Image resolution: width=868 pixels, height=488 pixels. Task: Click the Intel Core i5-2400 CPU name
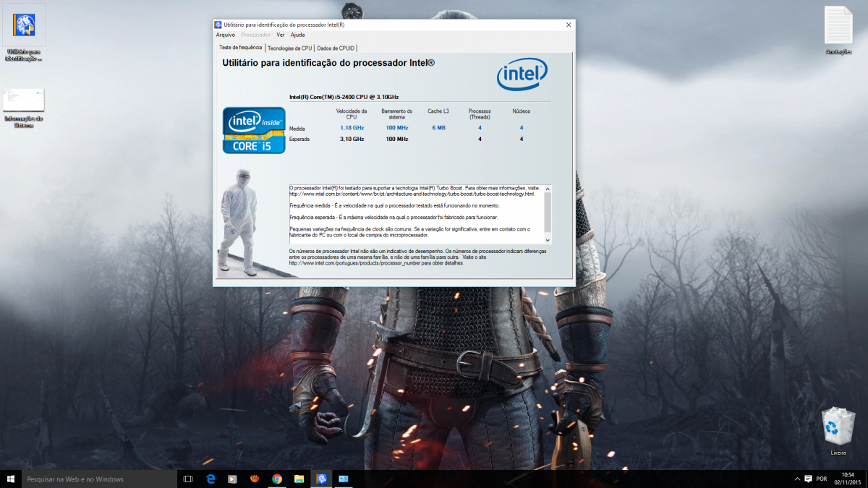(x=344, y=97)
